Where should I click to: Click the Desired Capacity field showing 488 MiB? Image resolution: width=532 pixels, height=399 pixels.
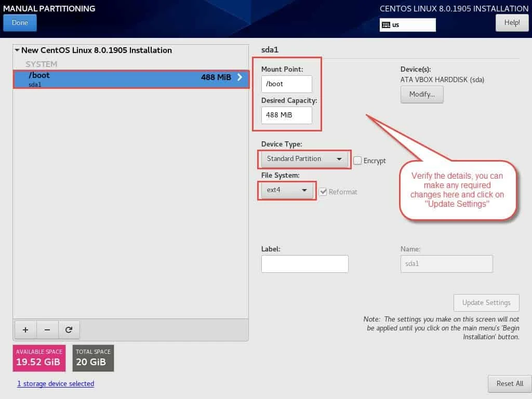(286, 115)
